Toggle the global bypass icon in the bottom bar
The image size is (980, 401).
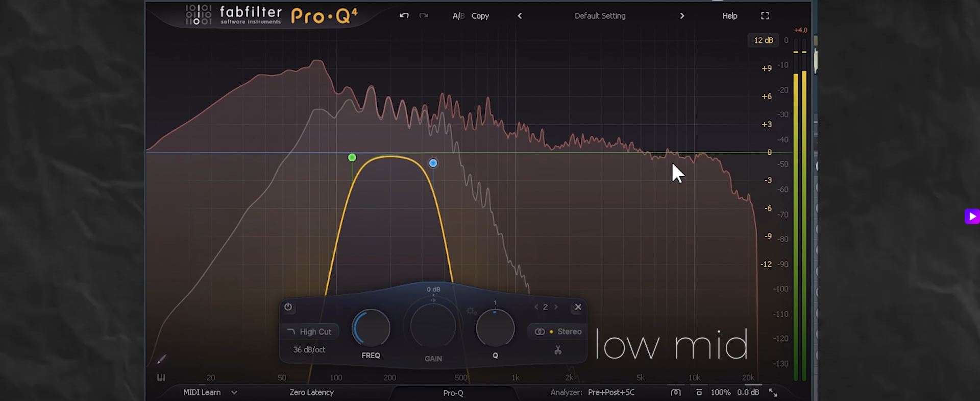point(699,392)
